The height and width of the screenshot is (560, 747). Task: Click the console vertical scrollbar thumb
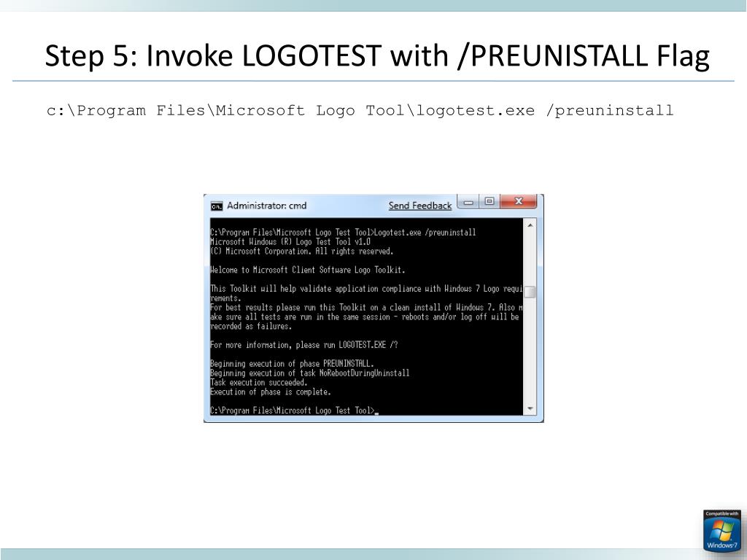tap(530, 292)
